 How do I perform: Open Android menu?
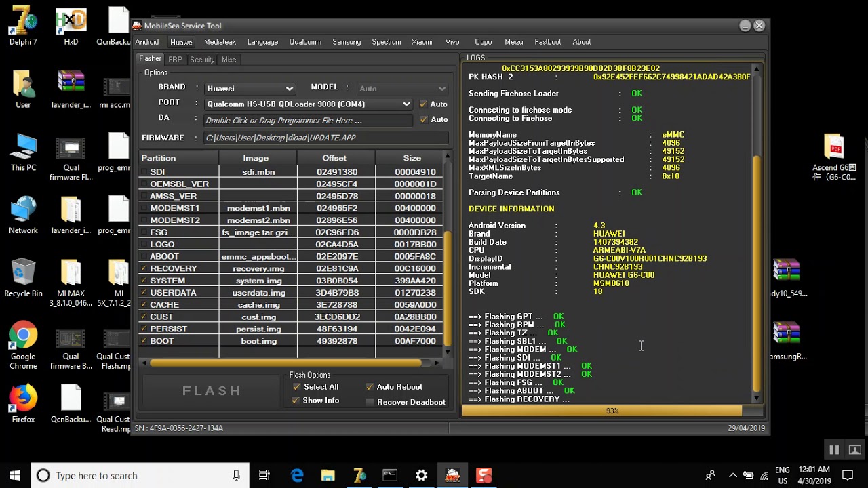pos(147,42)
